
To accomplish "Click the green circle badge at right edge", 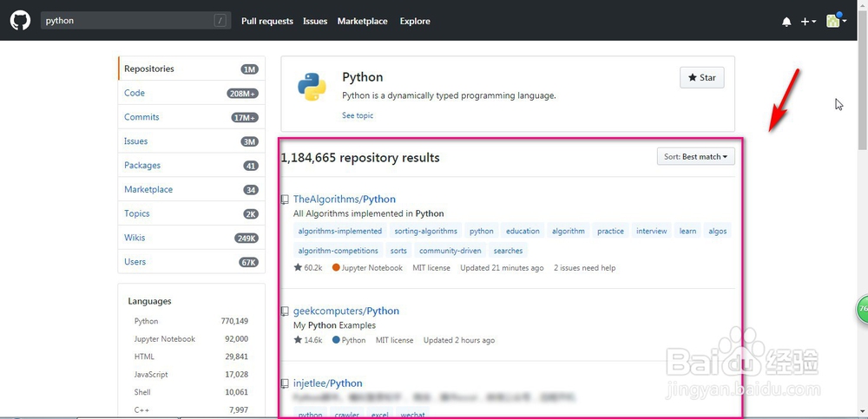I will tap(863, 310).
